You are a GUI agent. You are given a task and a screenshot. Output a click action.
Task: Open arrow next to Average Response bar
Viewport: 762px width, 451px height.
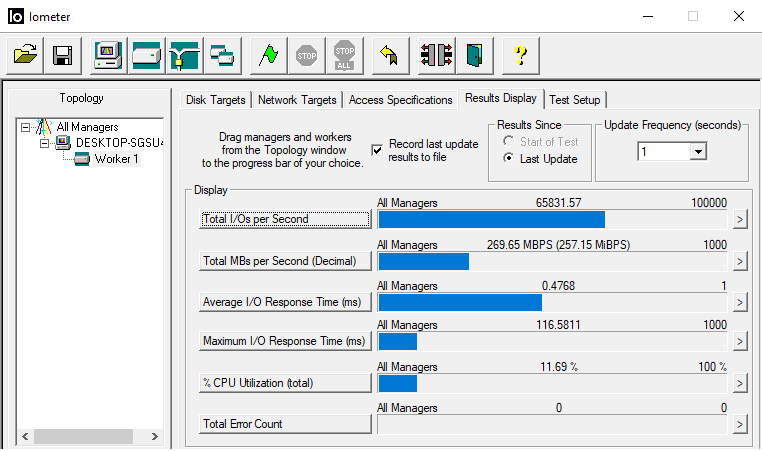740,303
